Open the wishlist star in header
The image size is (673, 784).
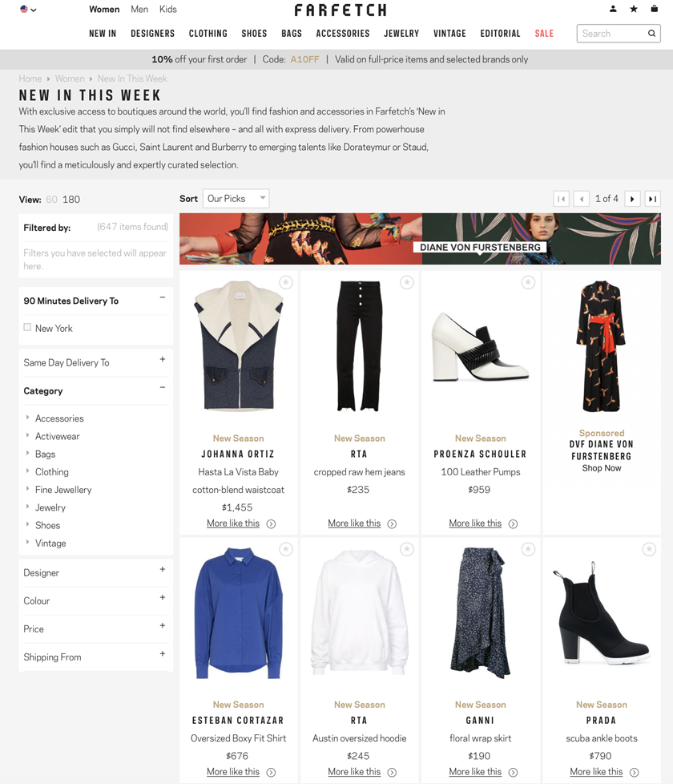click(634, 9)
